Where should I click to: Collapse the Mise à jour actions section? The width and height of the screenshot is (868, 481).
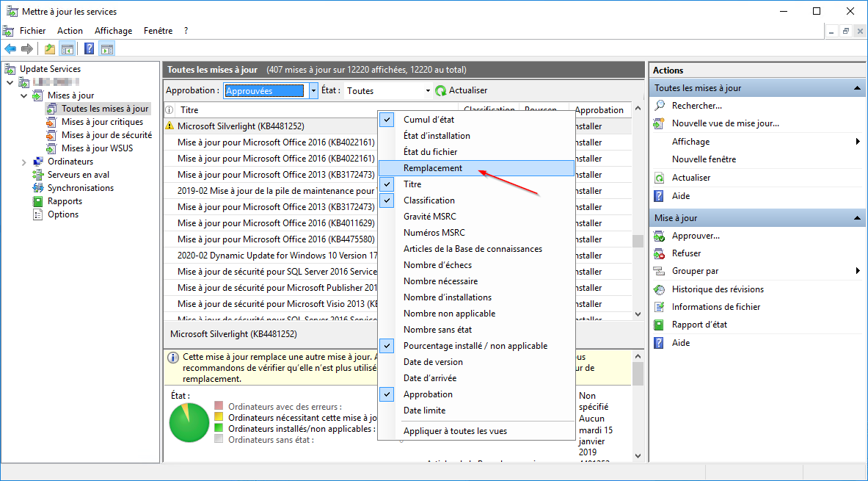(x=857, y=218)
